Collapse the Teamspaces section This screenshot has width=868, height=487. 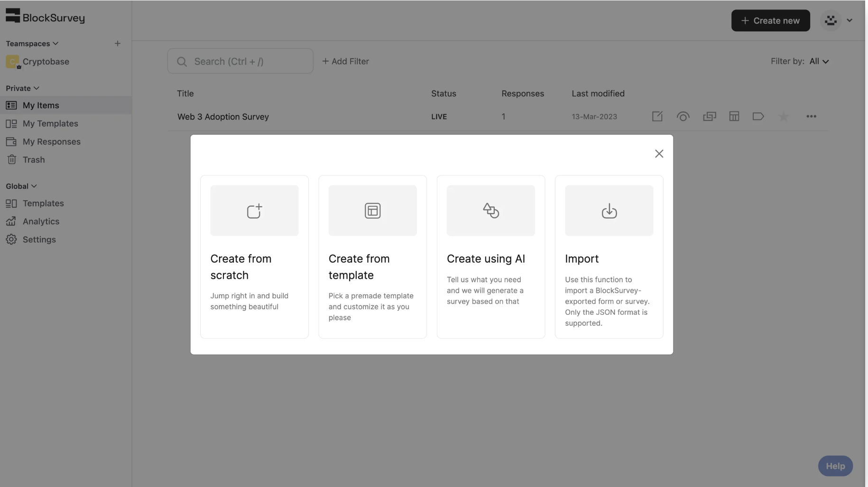coord(32,44)
